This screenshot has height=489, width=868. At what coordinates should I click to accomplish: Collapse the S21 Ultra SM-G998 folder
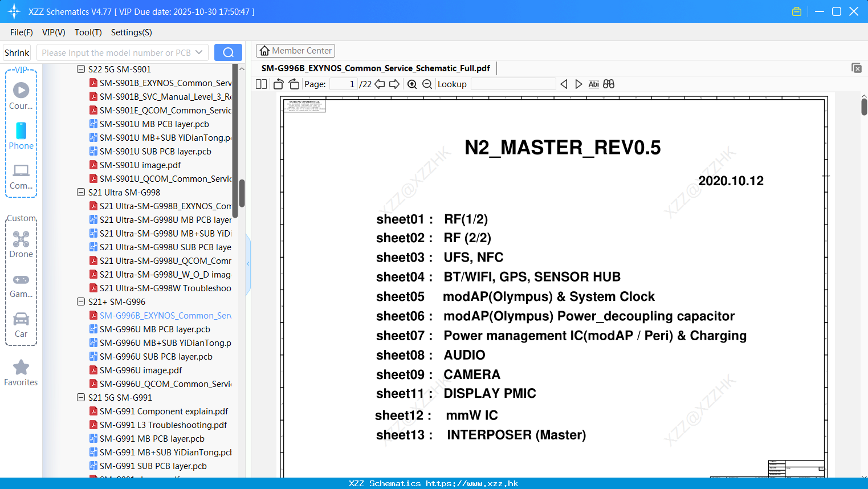click(x=81, y=193)
